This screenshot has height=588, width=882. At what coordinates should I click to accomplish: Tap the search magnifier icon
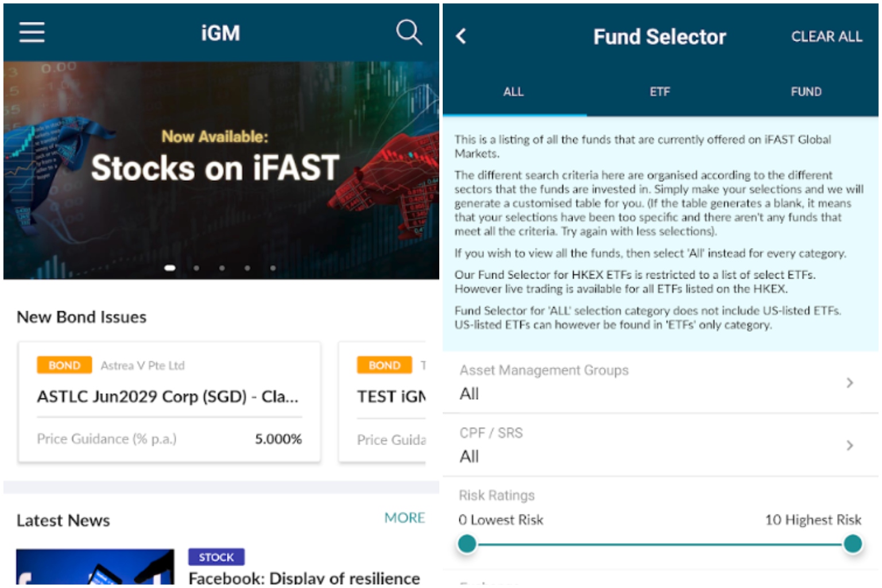click(x=409, y=32)
